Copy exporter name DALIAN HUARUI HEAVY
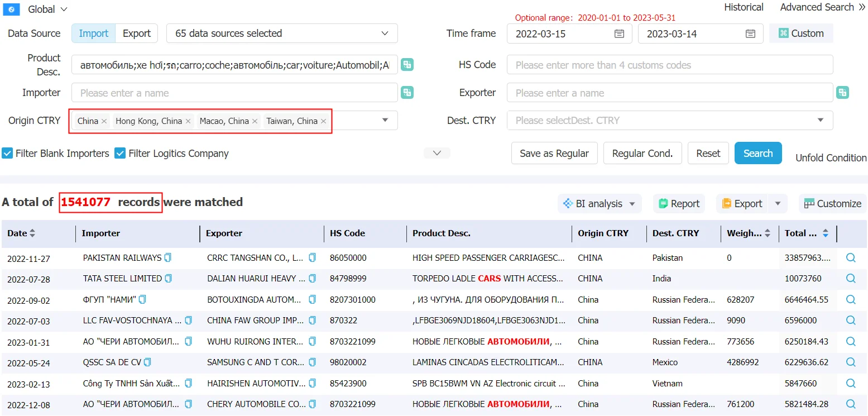The width and height of the screenshot is (868, 416). pos(313,279)
